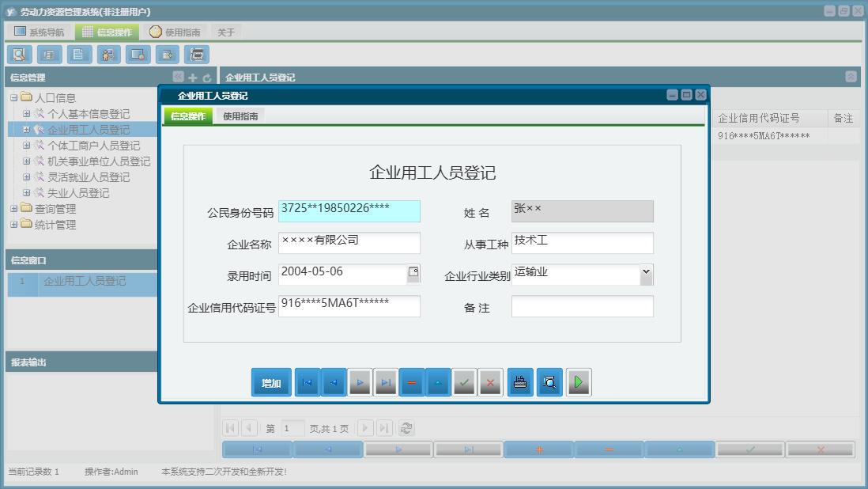
Task: Click the 备注 input field in dialog
Action: point(583,306)
